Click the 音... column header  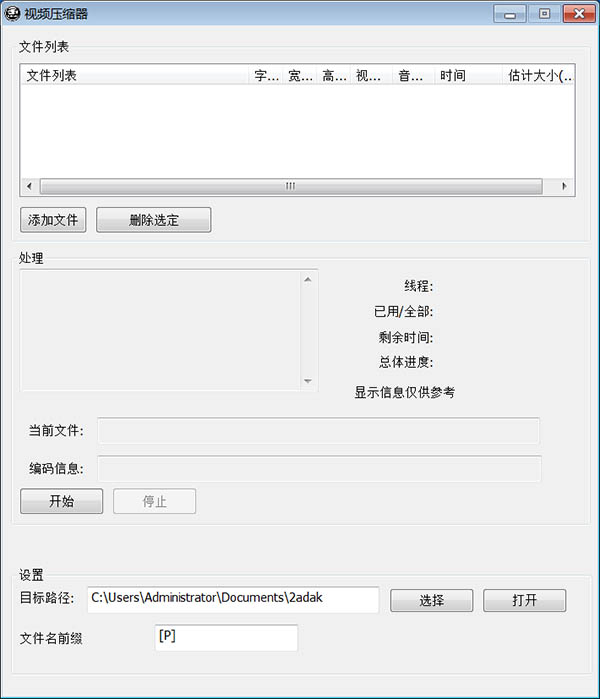[x=414, y=75]
